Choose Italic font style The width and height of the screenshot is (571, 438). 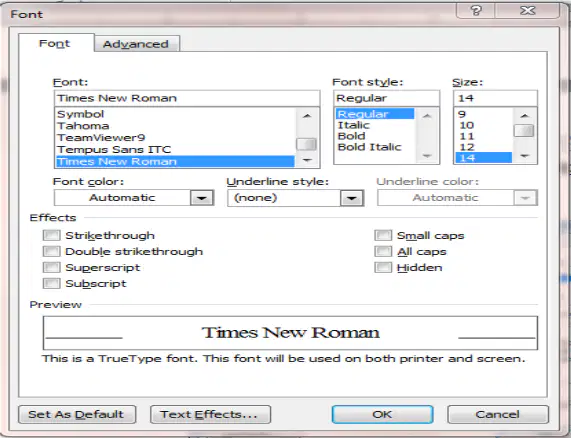375,125
